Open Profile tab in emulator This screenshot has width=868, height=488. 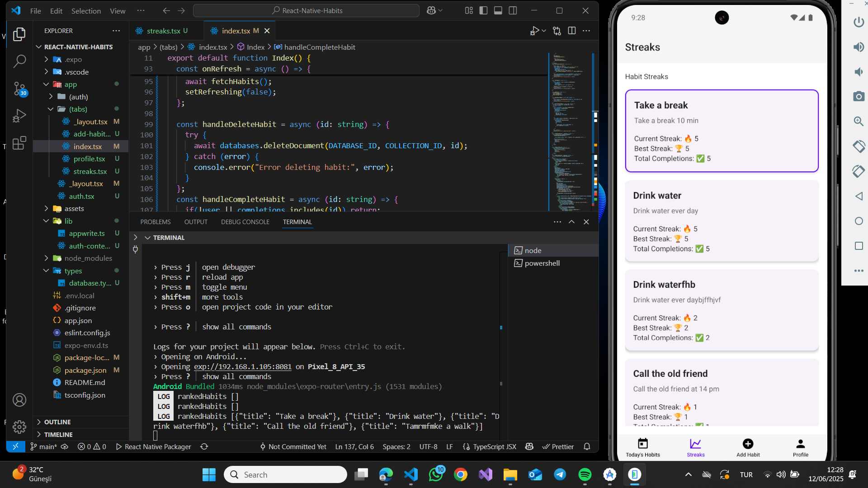[801, 447]
